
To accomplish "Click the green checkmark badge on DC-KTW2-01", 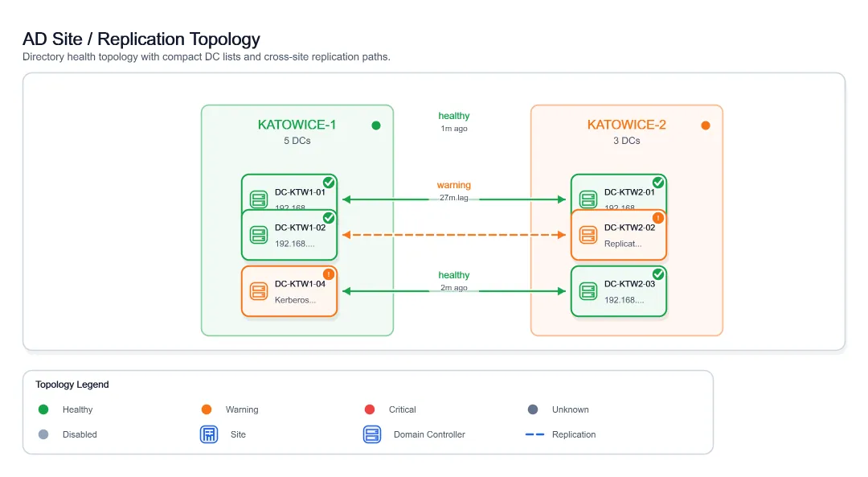I will click(x=658, y=183).
